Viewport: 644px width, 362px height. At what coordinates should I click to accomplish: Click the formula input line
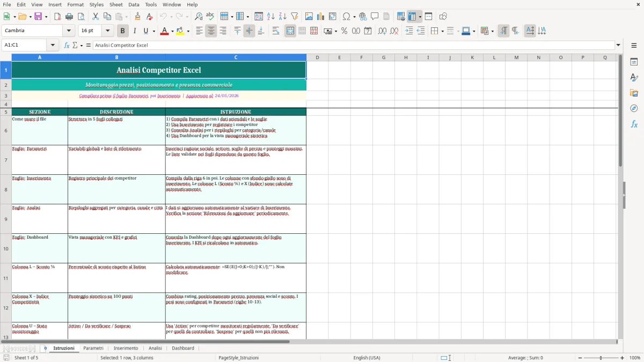coord(353,45)
